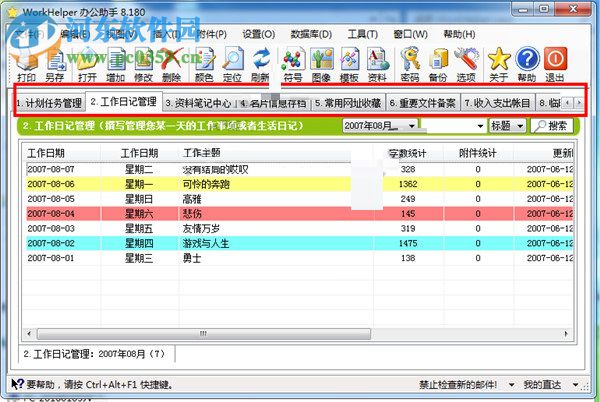Click the Open (打开) toolbar icon

click(x=87, y=65)
